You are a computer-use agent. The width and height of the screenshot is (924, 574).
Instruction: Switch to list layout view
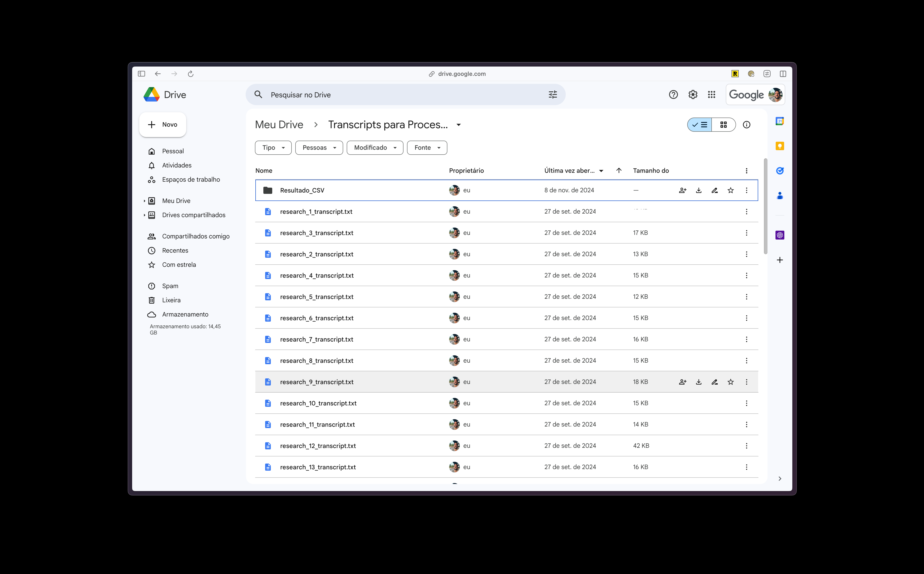(x=699, y=124)
